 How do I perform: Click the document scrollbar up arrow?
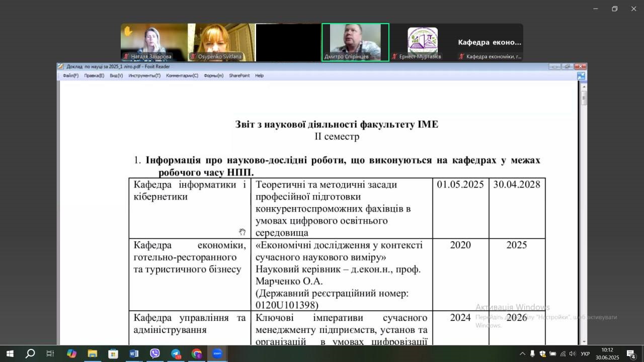(584, 86)
